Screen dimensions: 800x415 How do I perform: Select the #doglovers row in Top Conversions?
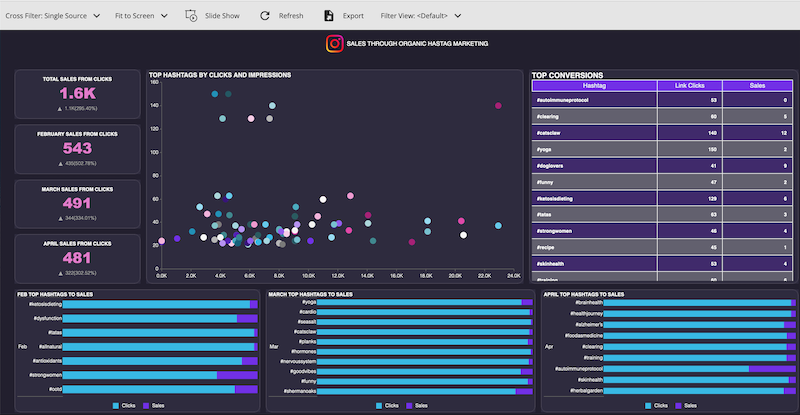(x=660, y=165)
